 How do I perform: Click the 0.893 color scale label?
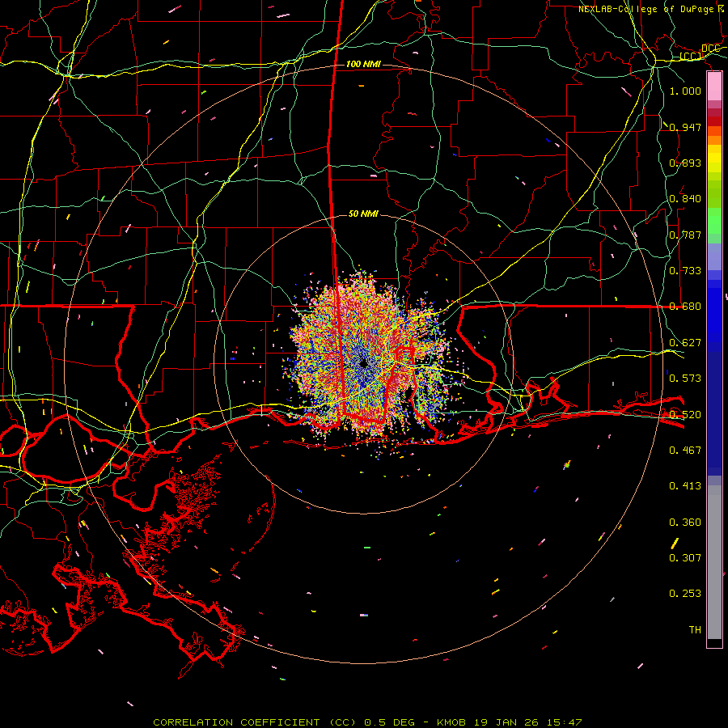(x=685, y=163)
